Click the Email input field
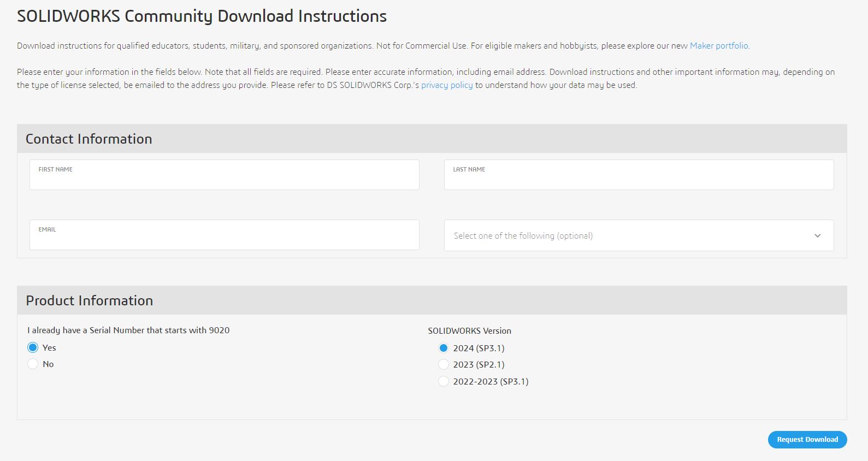This screenshot has width=868, height=461. [x=225, y=235]
